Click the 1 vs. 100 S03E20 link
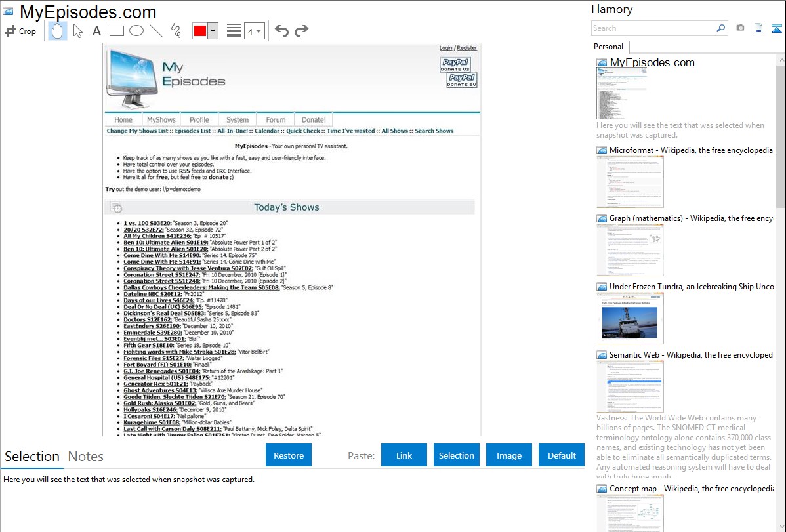 tap(148, 223)
